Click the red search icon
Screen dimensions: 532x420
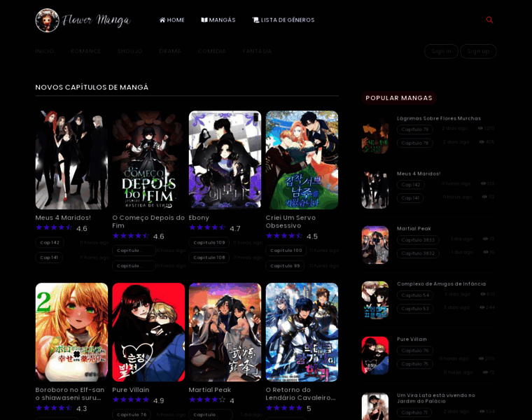(489, 20)
